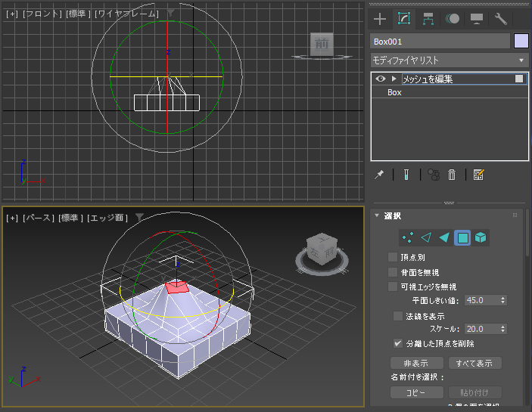
Task: Enable 背面を無視 checkbox
Action: 393,271
